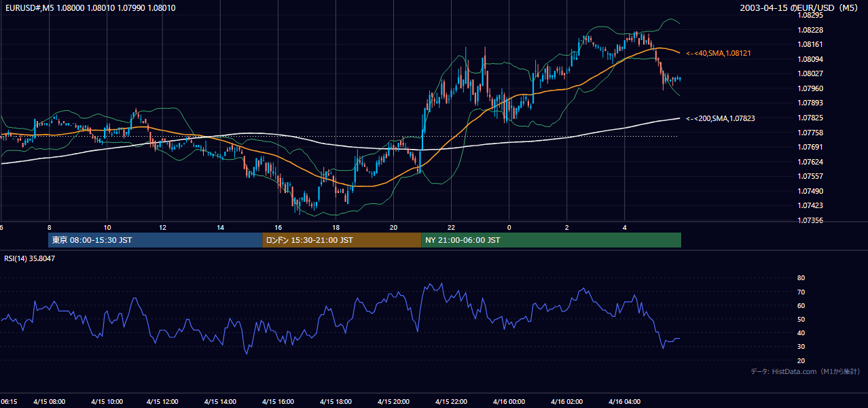Click price axis value 1.07557
This screenshot has width=868, height=408.
pyautogui.click(x=810, y=176)
